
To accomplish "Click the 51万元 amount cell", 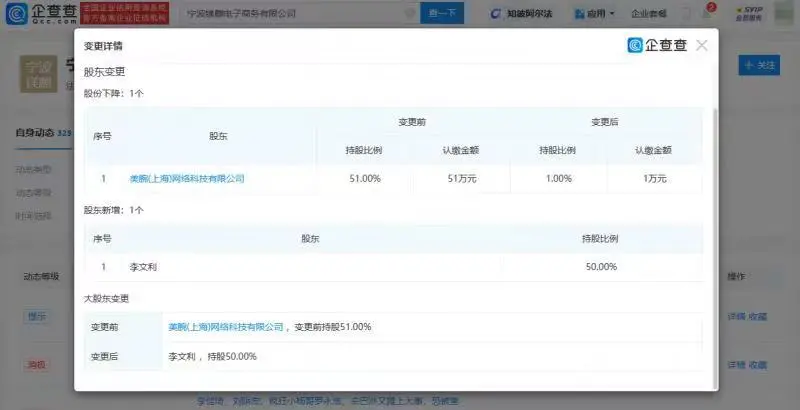I will coord(462,178).
